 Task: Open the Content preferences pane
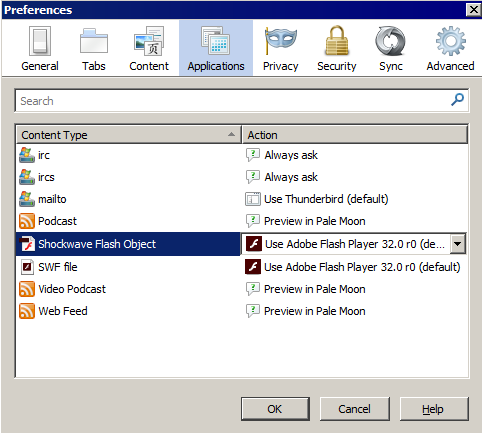click(x=149, y=49)
